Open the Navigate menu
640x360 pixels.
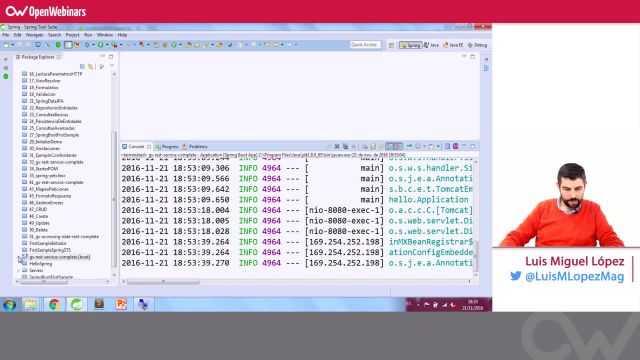(x=35, y=35)
